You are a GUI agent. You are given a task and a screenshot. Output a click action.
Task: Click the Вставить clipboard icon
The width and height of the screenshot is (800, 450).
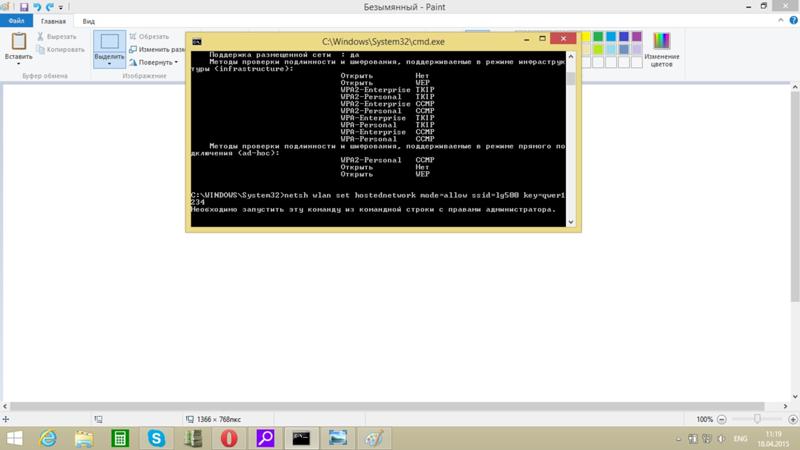19,41
